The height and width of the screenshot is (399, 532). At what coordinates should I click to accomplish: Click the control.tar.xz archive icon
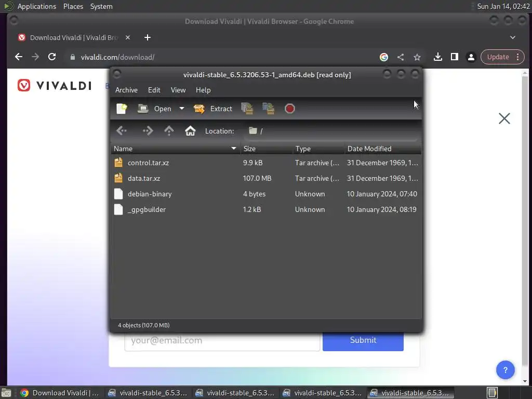tap(118, 163)
